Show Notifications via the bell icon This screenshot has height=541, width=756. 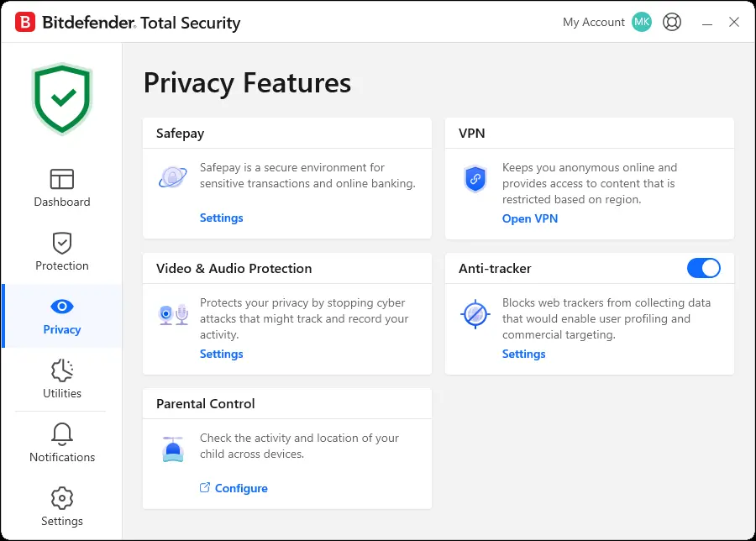[61, 434]
